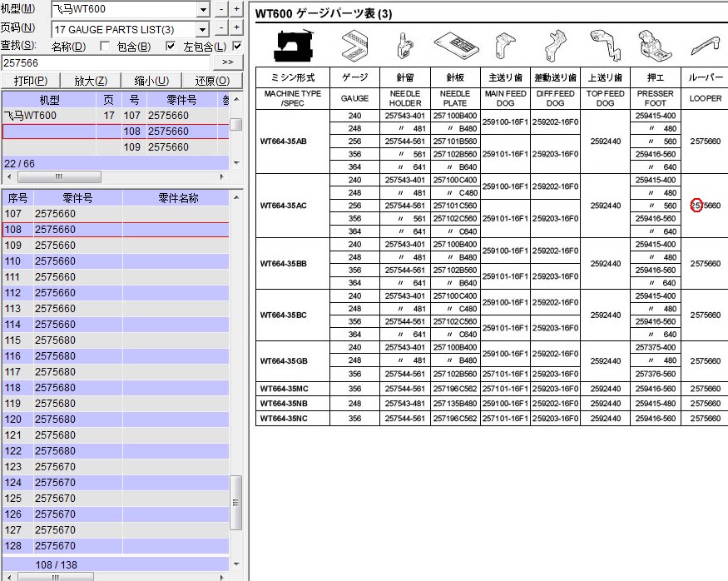Screen dimensions: 728x581
Task: Click WT664-35BC machine type cell
Action: 293,315
